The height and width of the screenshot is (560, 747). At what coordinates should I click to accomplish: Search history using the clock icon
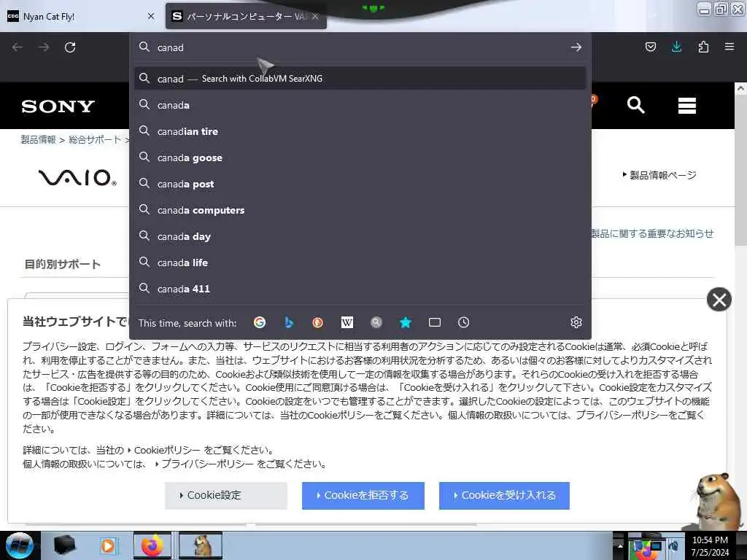tap(463, 322)
